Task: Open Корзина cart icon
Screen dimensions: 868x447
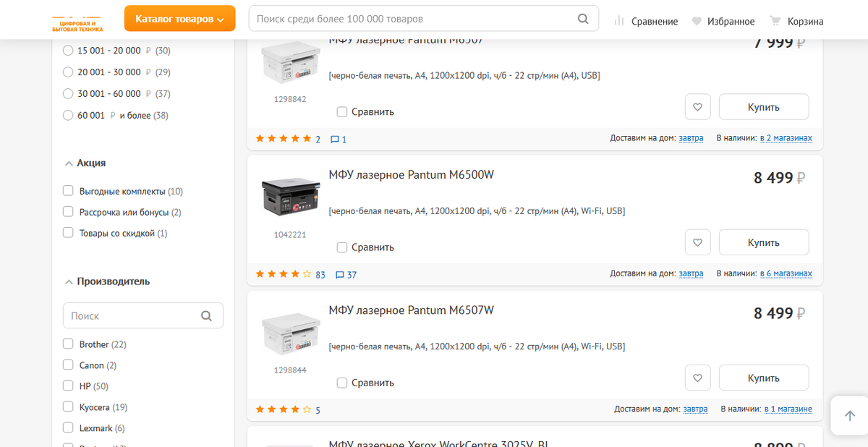Action: [x=775, y=21]
